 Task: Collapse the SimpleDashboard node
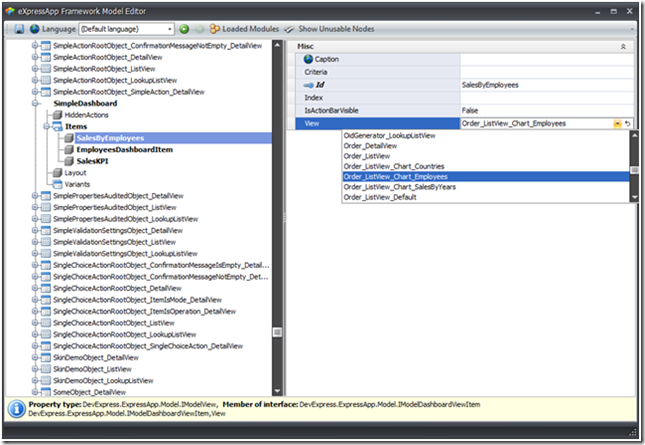35,103
